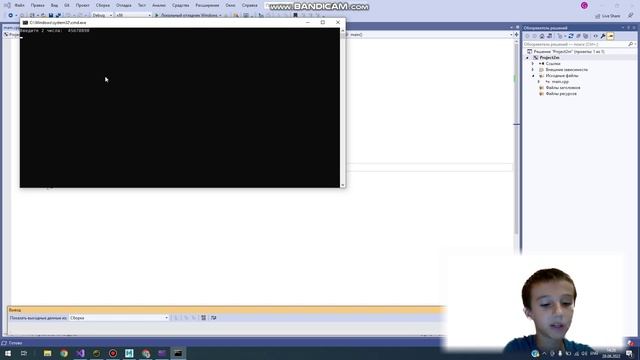This screenshot has height=360, width=640.
Task: Click the console window taskbar icon
Action: 178,353
